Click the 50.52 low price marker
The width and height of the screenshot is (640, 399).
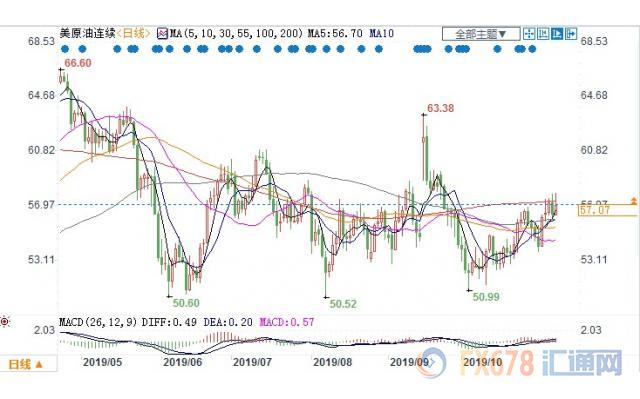point(343,304)
